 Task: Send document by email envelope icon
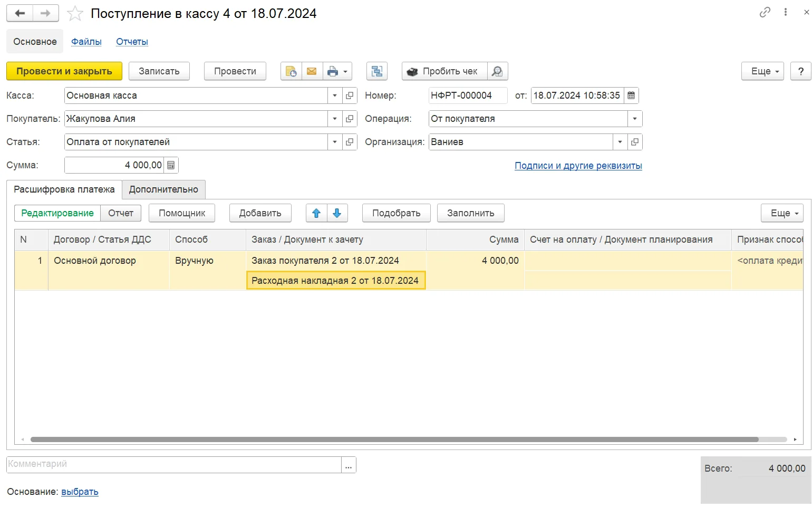coord(312,71)
